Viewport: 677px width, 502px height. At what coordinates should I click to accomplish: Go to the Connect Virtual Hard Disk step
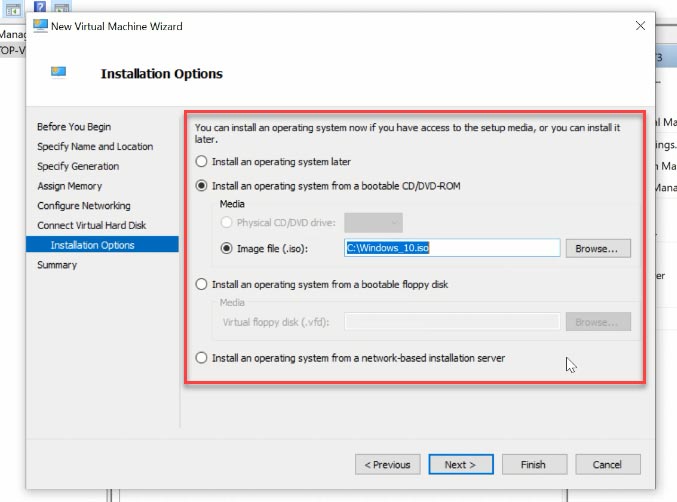point(92,225)
